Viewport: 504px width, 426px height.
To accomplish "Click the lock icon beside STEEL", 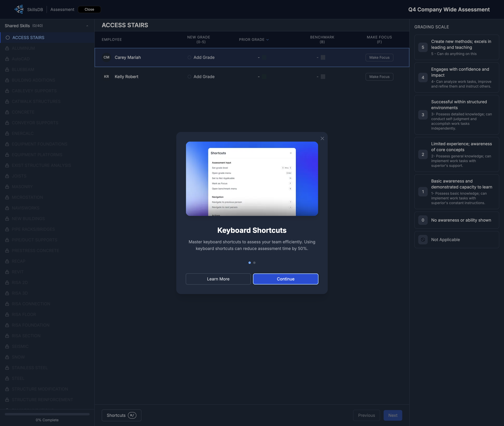I will click(7, 378).
